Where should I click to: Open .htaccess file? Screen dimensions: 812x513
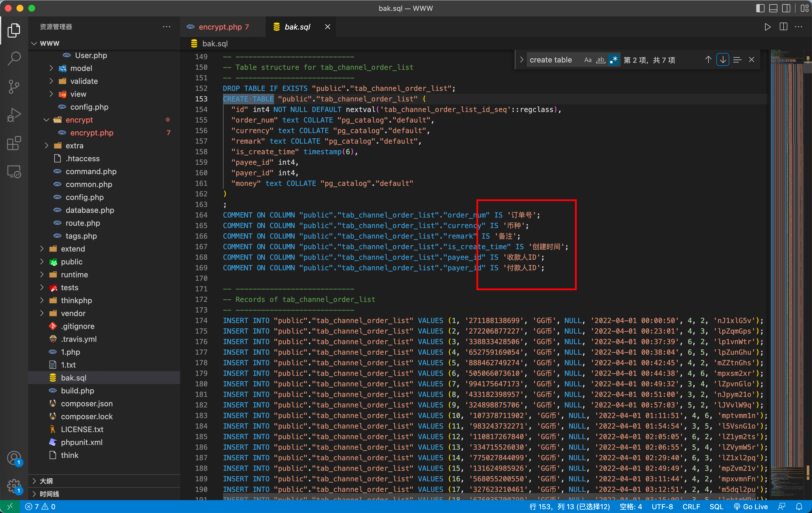pyautogui.click(x=82, y=159)
